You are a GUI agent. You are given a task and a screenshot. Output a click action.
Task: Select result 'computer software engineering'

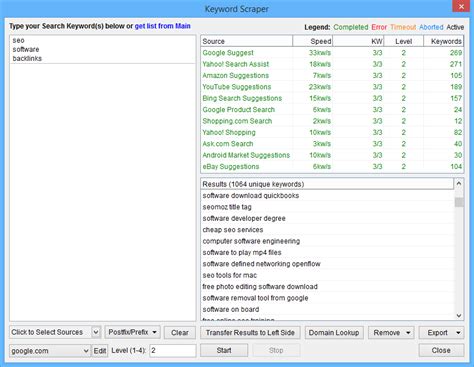(327, 241)
